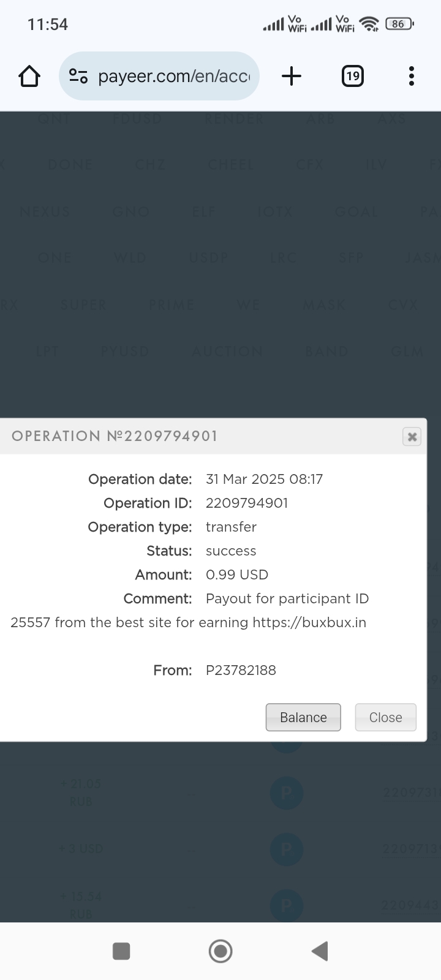Tap Android recent apps square button

(x=121, y=951)
